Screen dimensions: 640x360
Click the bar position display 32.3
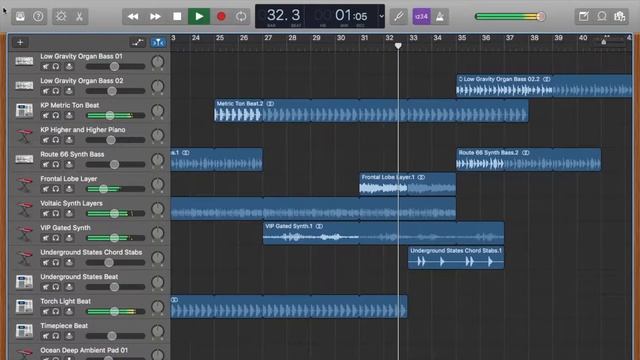(x=283, y=16)
